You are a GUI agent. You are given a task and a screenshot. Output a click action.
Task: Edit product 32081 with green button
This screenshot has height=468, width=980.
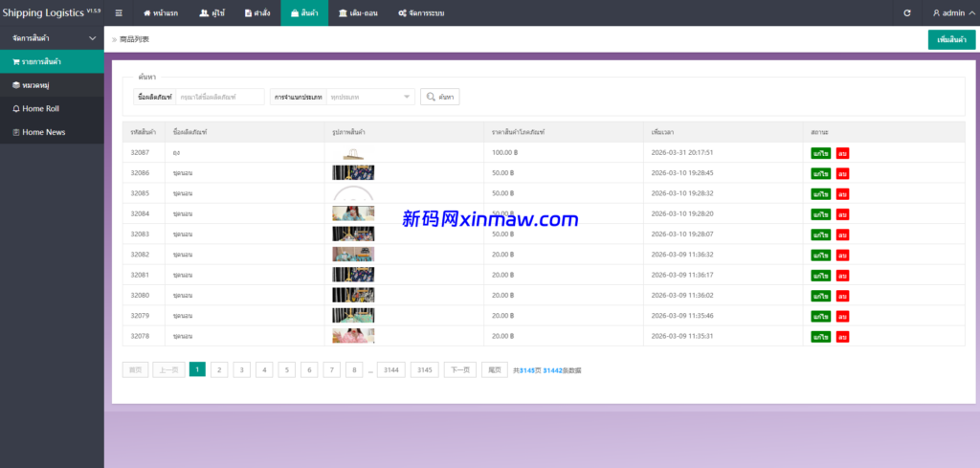[x=820, y=275]
